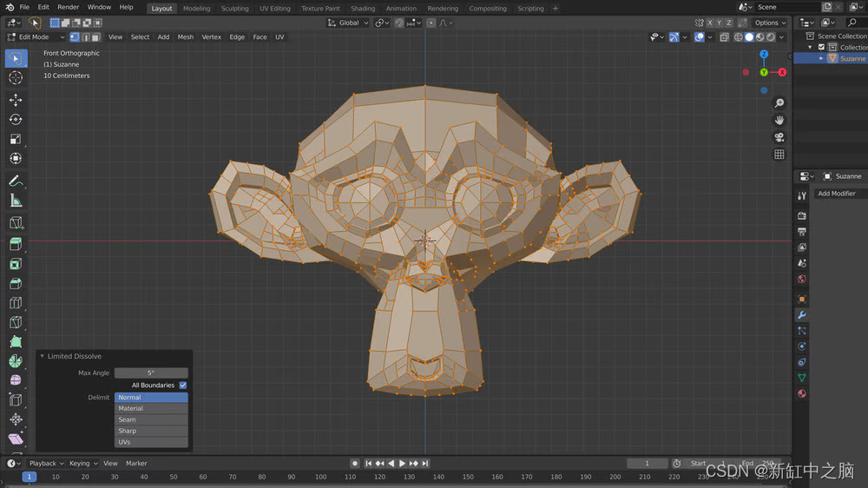Open the Material properties tab icon
The image size is (868, 488).
click(x=801, y=394)
